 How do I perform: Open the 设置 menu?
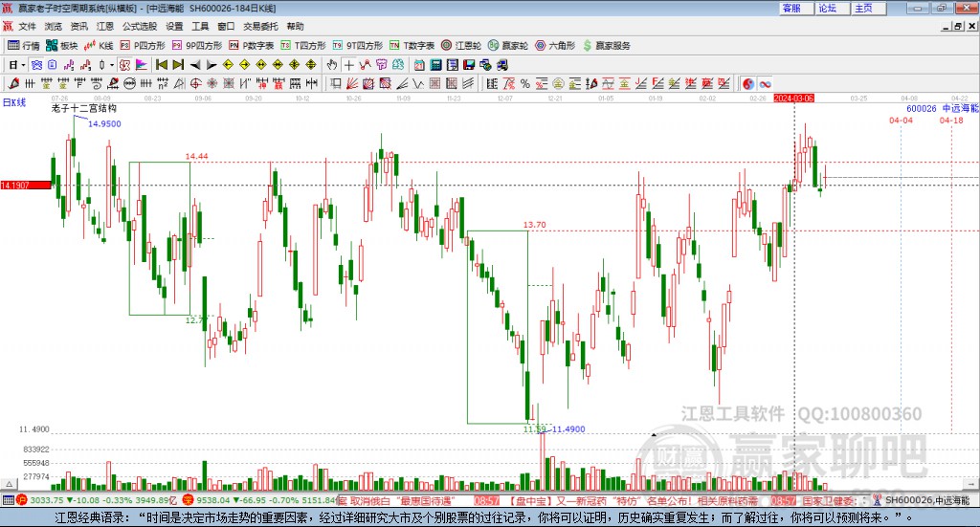coord(174,26)
